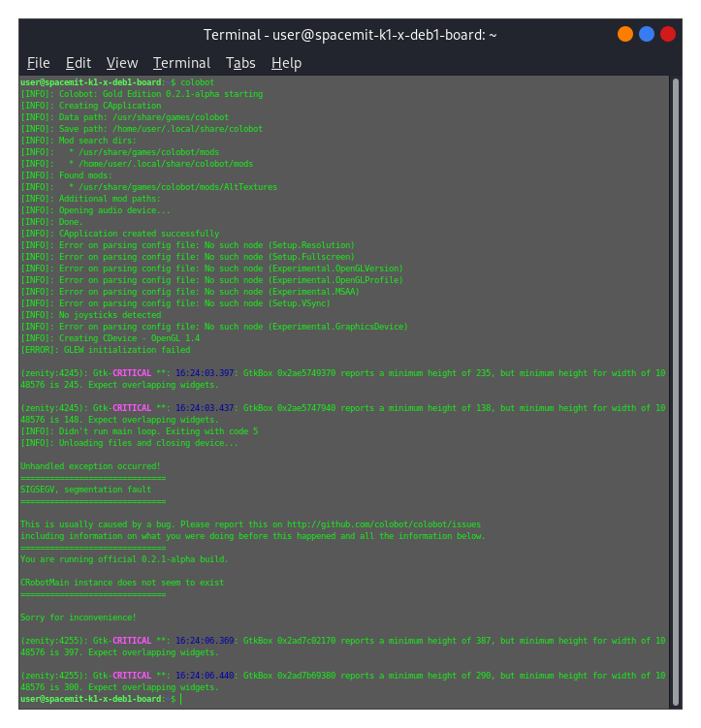The height and width of the screenshot is (728, 701).
Task: Open the View menu
Action: coord(121,63)
